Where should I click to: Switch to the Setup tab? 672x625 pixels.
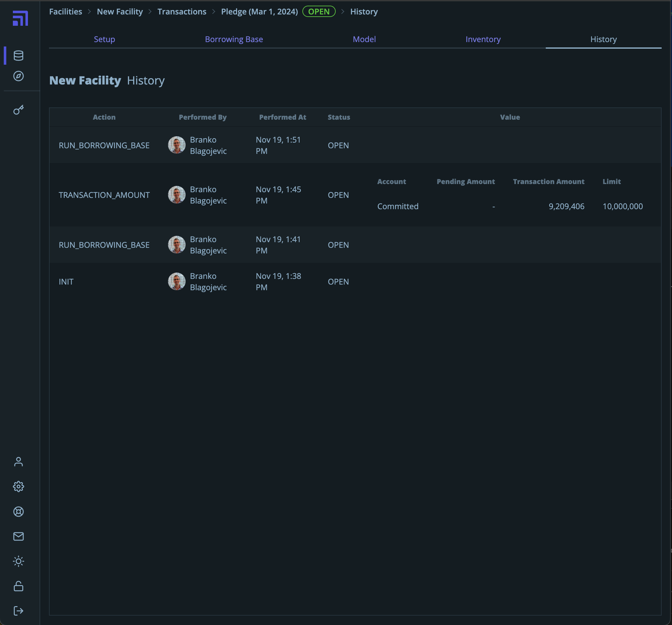point(105,39)
